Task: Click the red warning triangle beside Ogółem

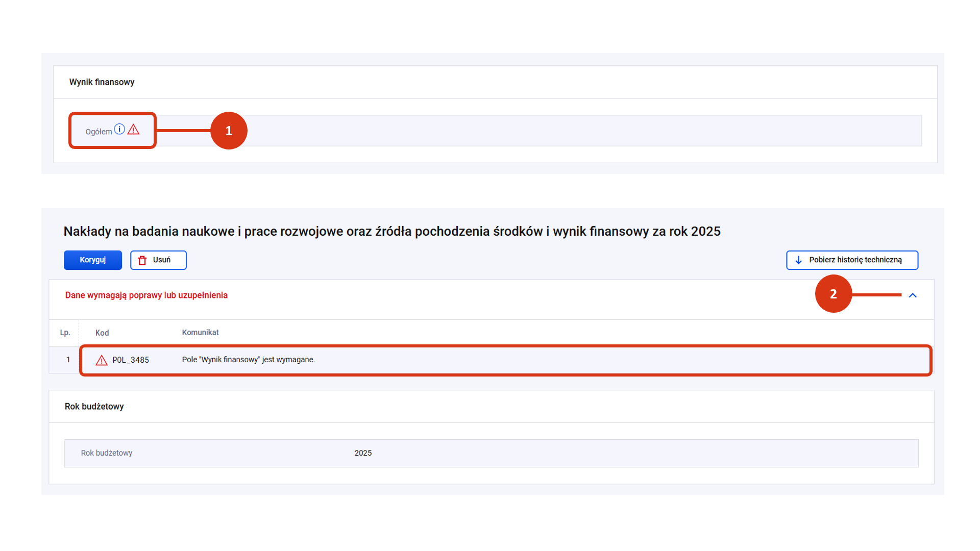Action: [x=133, y=130]
